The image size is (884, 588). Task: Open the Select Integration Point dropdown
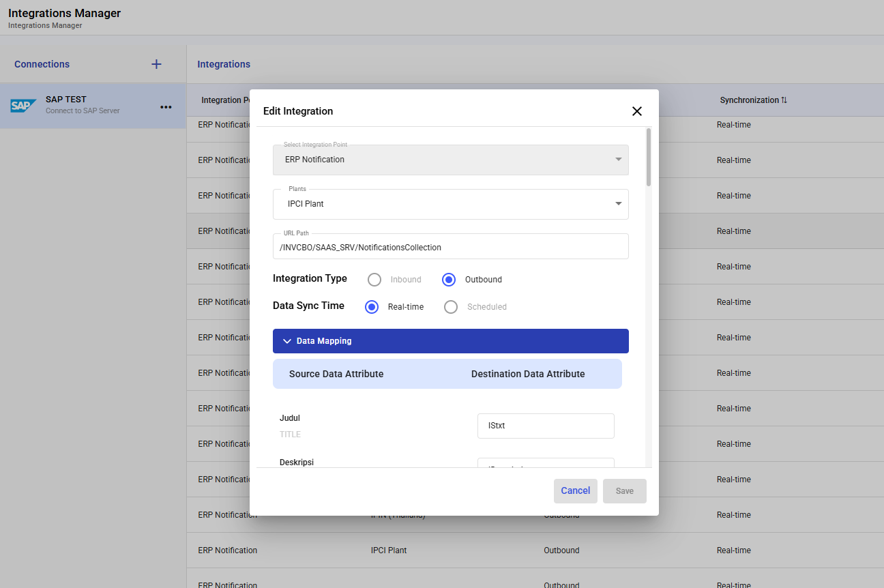[618, 160]
